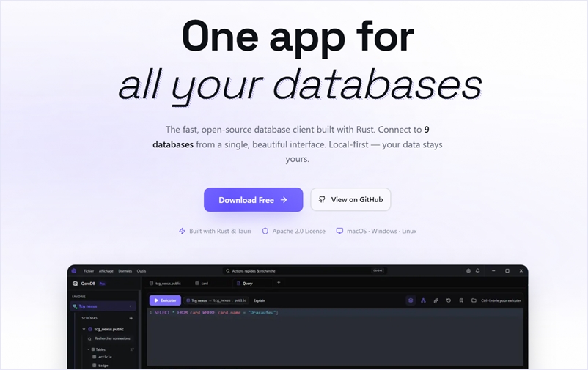
Task: Click the QoreDB logo in sidebar
Action: (x=76, y=283)
